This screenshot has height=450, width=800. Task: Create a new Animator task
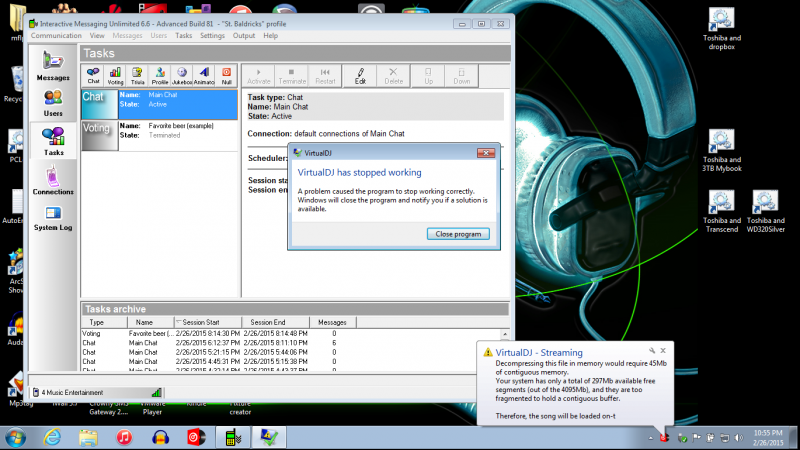[x=204, y=76]
